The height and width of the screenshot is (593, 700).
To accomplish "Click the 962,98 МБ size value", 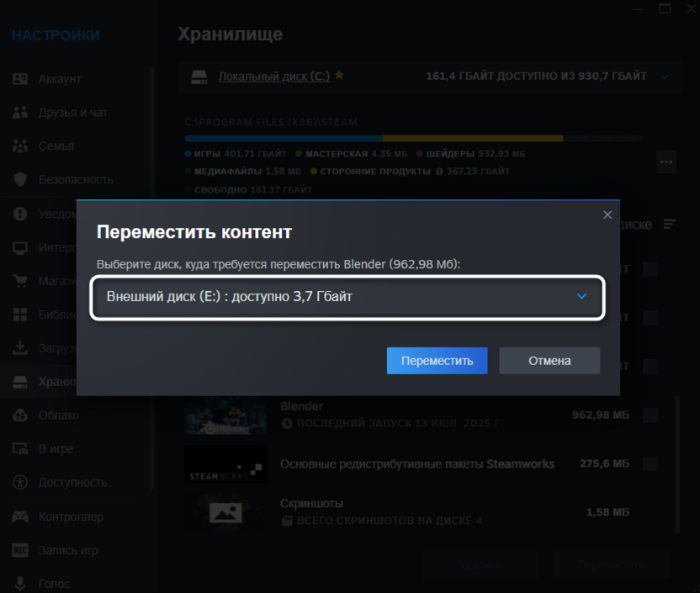I will point(601,415).
